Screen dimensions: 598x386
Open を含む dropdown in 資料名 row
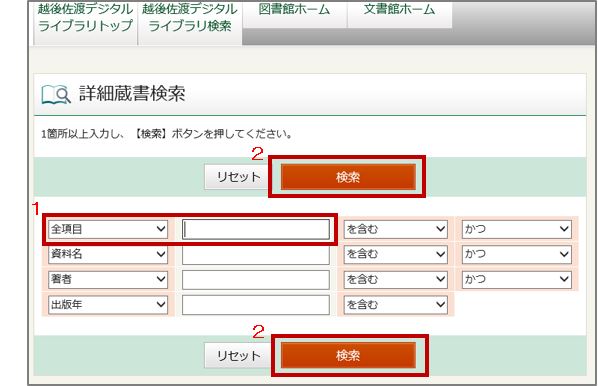coord(395,254)
